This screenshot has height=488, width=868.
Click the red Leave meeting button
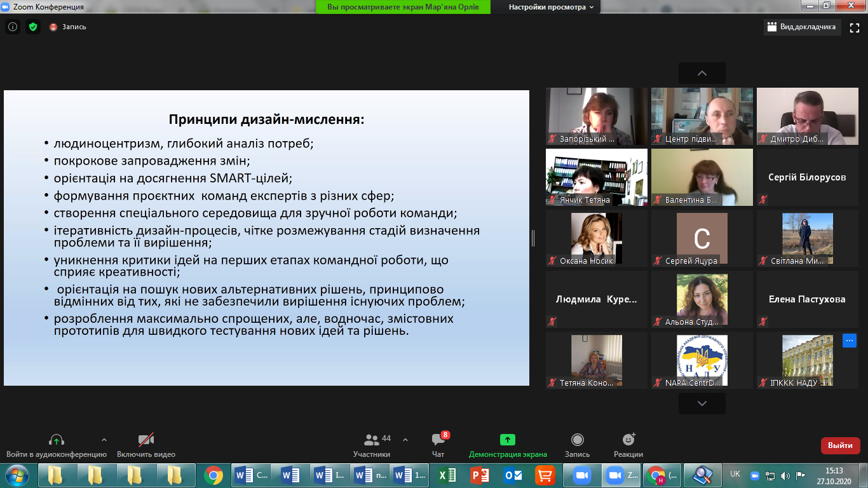click(x=840, y=445)
